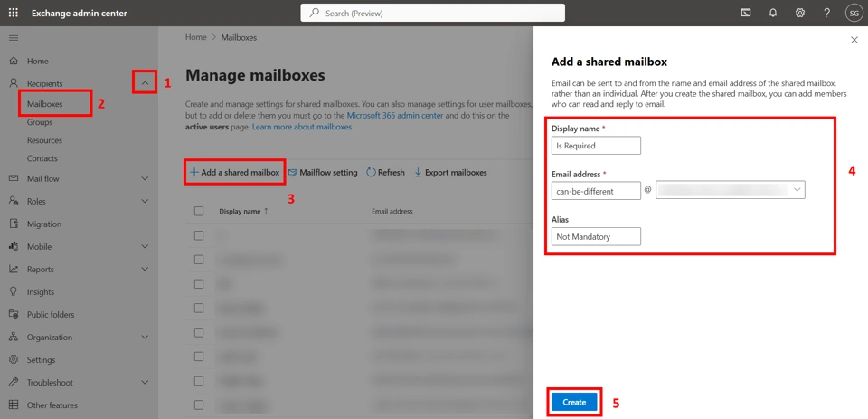Open the Insights menu item
The image size is (868, 419).
41,291
